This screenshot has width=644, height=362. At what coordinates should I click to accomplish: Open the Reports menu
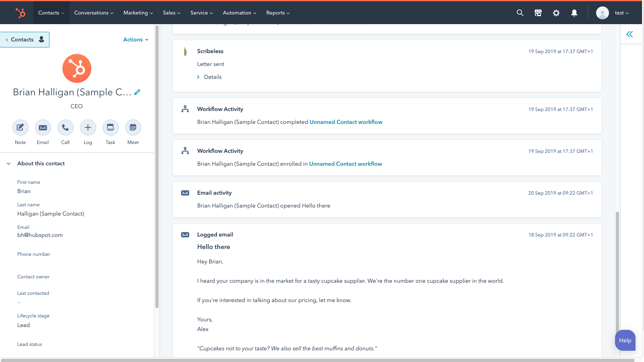point(278,13)
